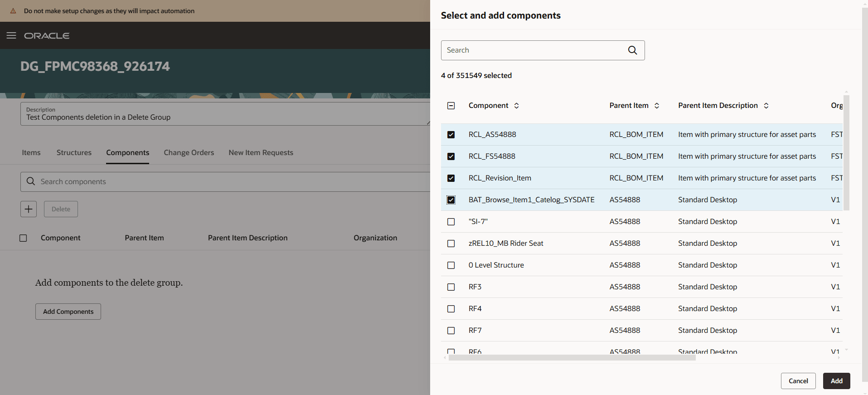Sort by Parent Item Description column arrows
The image size is (868, 395).
point(766,106)
